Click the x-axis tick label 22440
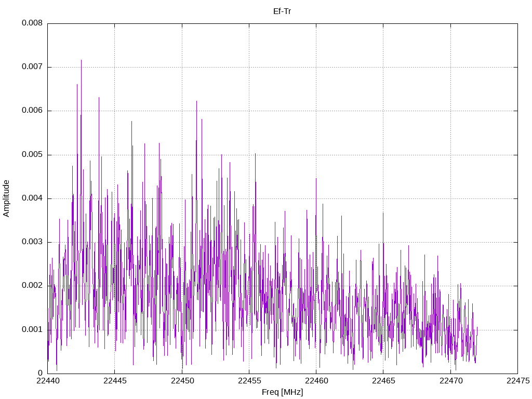Screen dimensions: 532x399 [x=47, y=381]
